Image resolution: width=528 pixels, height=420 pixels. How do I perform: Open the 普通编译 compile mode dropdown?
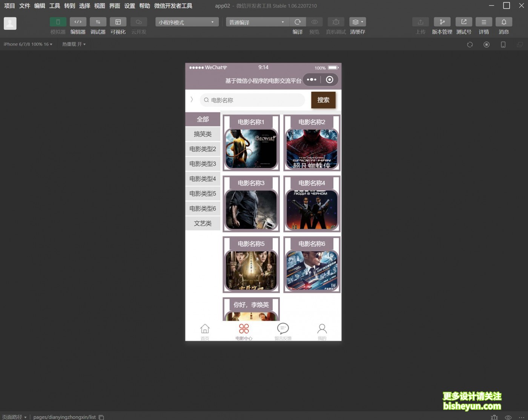point(257,22)
